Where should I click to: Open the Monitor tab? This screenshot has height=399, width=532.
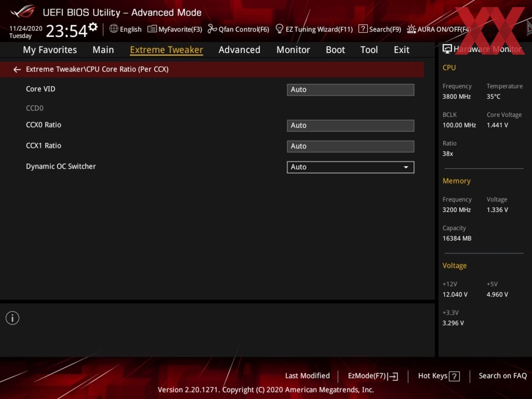pyautogui.click(x=293, y=50)
